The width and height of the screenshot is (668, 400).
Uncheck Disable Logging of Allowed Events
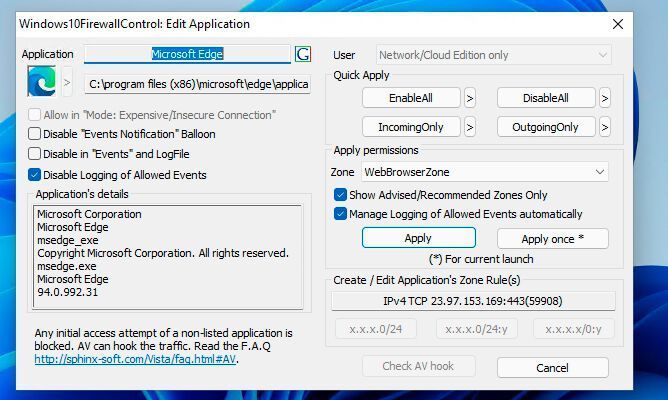coord(35,175)
